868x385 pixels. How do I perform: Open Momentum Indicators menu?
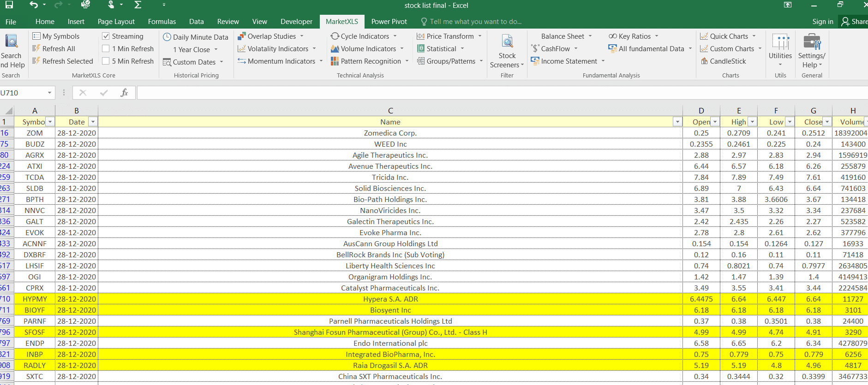280,61
